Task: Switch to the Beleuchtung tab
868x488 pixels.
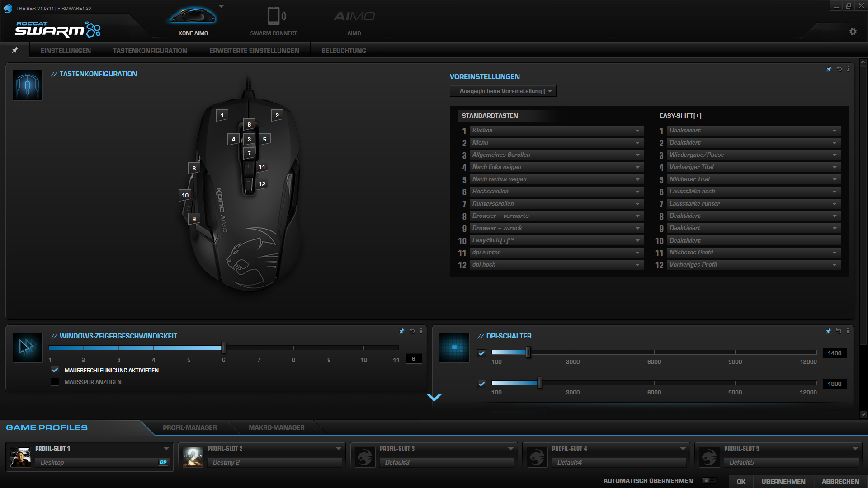Action: (x=344, y=51)
